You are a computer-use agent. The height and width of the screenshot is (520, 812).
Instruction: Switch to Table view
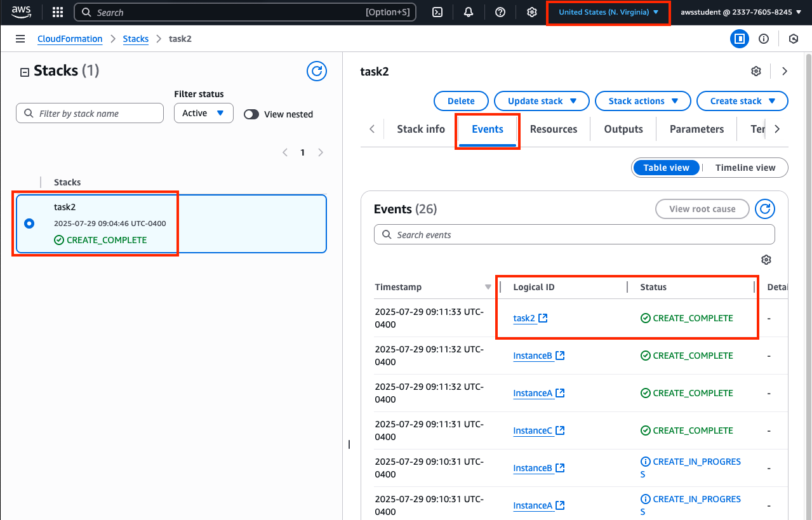[x=666, y=168]
